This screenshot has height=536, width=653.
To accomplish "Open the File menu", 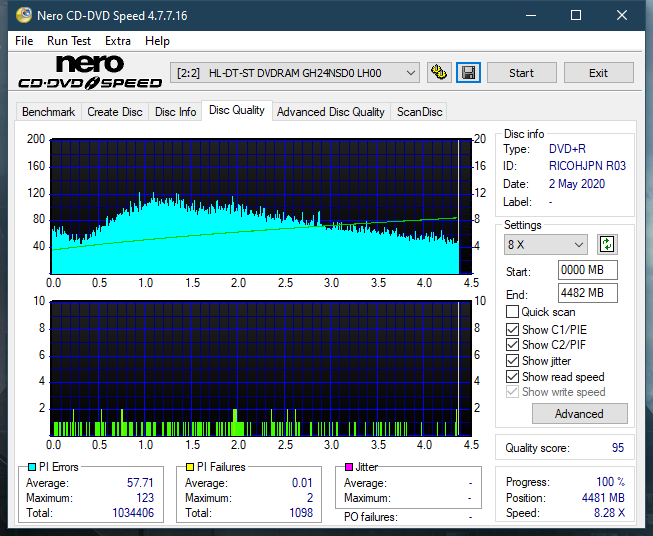I will [x=24, y=41].
